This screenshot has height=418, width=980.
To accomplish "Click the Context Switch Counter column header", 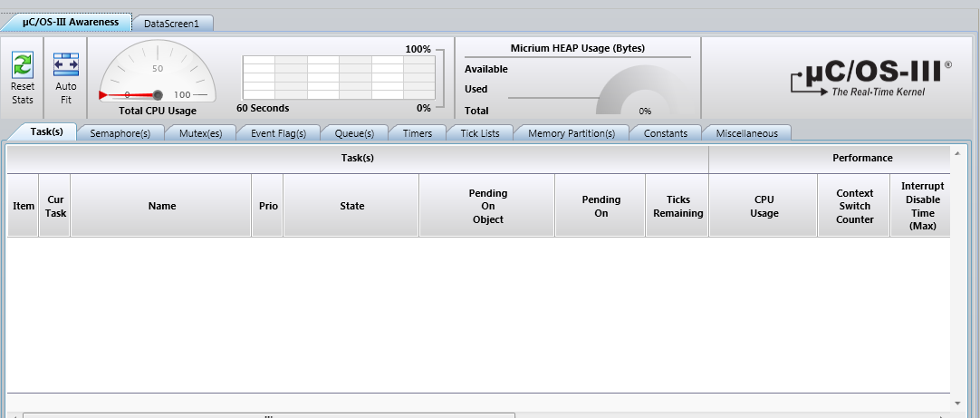I will (x=854, y=205).
